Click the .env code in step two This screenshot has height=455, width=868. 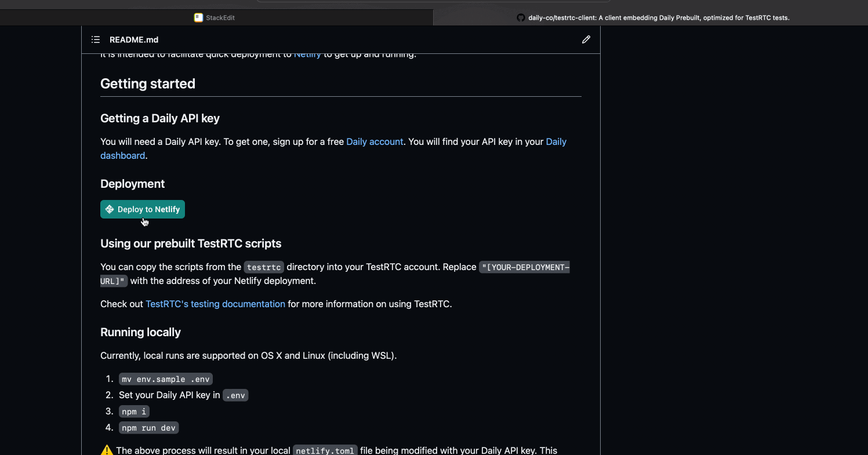click(235, 395)
